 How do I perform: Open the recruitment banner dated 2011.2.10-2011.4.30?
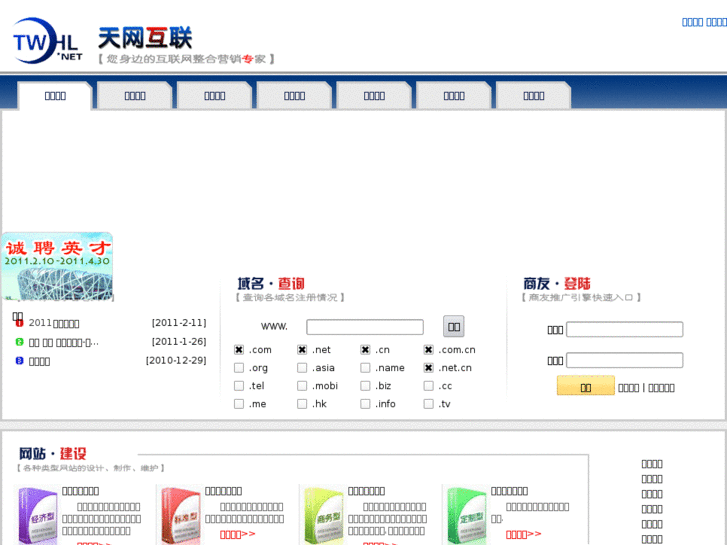(57, 266)
